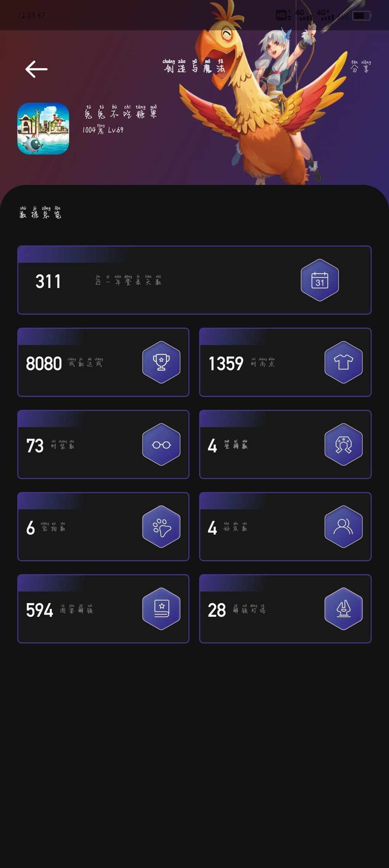Viewport: 389px width, 868px height.
Task: Tap the calendar 31 hexagon icon
Action: coord(320,280)
